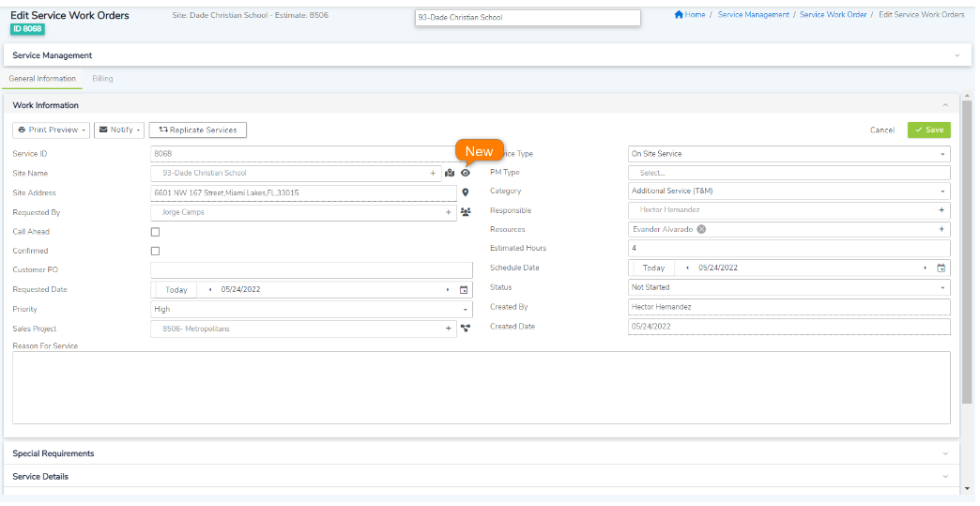The width and height of the screenshot is (980, 506).
Task: Toggle the Confirmed checkbox
Action: click(x=155, y=252)
